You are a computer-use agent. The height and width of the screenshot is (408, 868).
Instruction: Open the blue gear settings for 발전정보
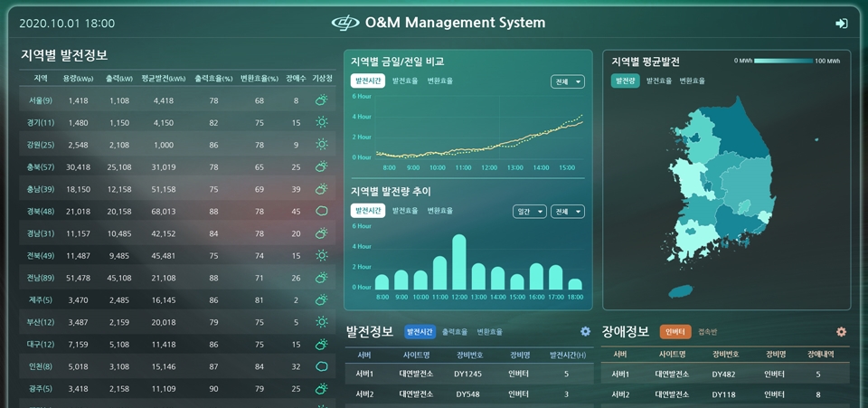click(585, 332)
